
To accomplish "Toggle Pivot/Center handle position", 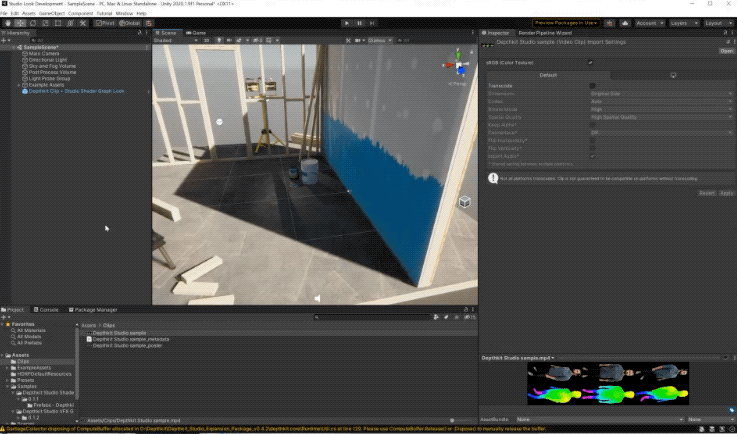I will point(105,23).
